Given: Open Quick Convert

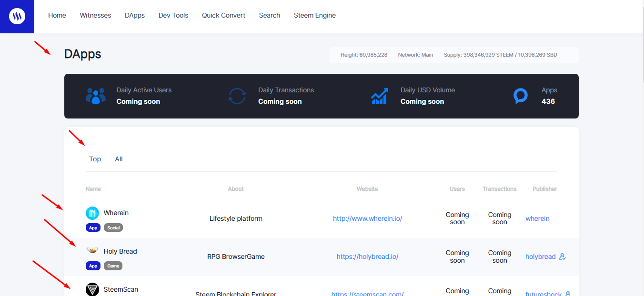Looking at the screenshot, I should [223, 15].
